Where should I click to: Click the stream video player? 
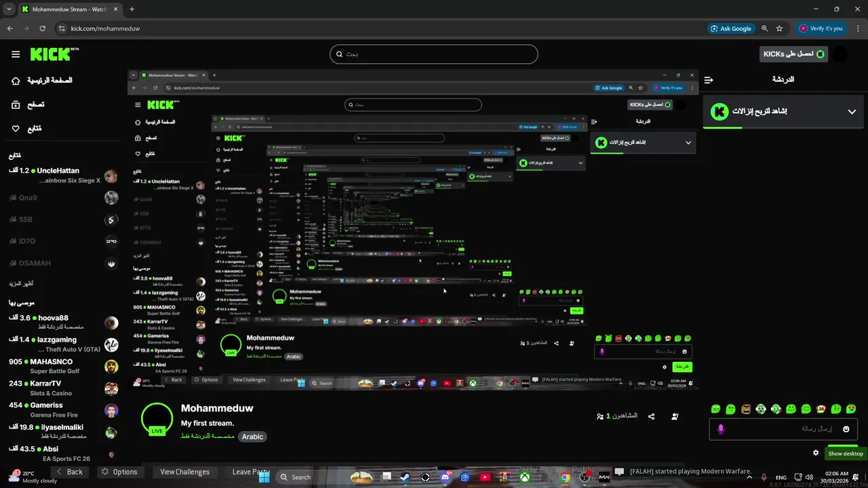(x=413, y=229)
